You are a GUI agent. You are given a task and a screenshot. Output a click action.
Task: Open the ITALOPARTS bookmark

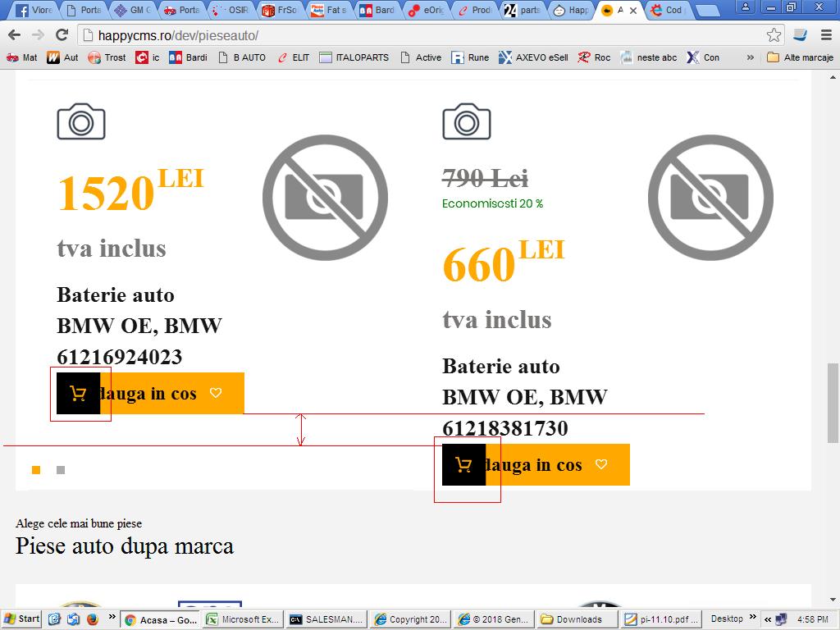tap(354, 57)
